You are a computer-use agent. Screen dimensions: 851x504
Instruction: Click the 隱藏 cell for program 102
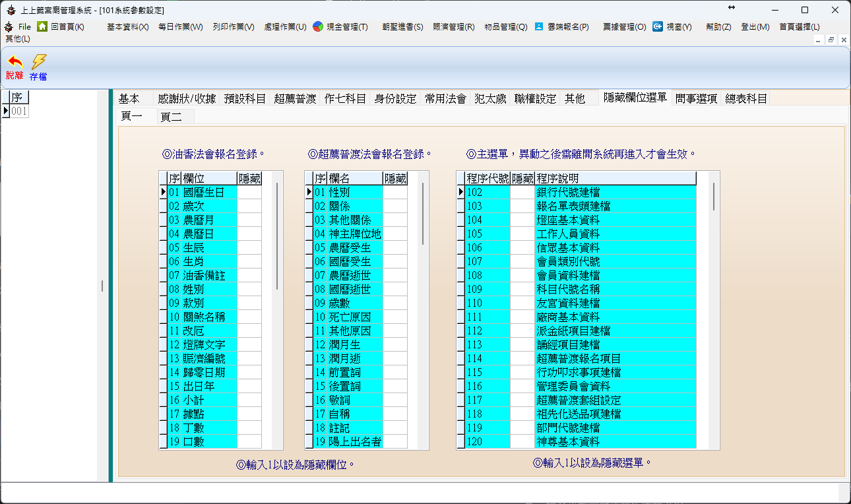(522, 193)
